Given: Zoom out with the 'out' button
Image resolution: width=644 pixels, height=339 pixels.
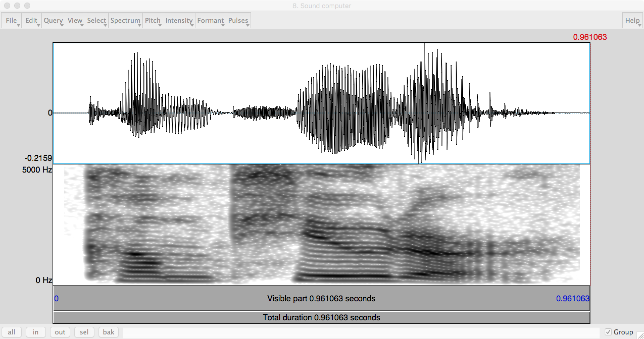Looking at the screenshot, I should 60,332.
